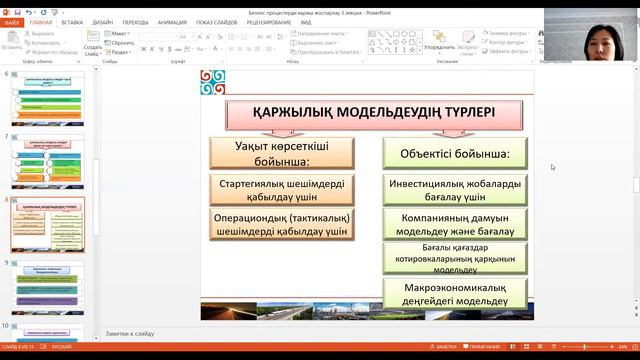Click the Примечания (Comments) status bar button
The image size is (640, 360).
(x=482, y=347)
